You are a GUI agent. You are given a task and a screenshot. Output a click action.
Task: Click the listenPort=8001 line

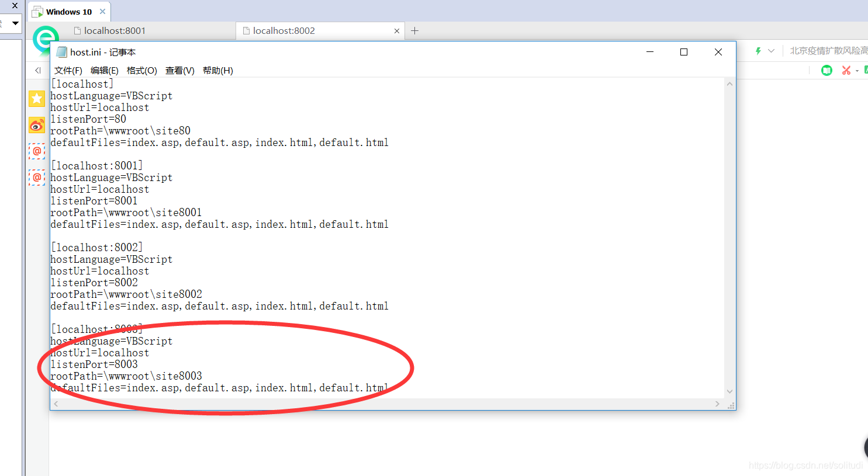[94, 201]
